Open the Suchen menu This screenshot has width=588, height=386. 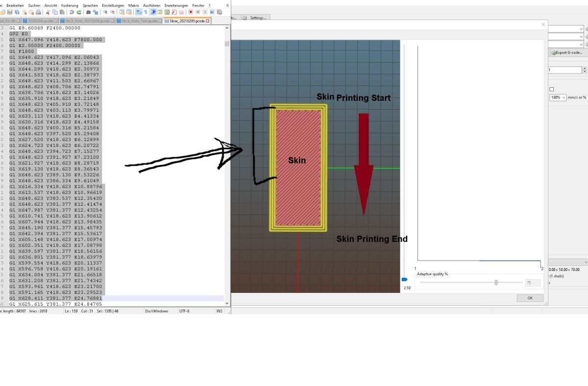[x=34, y=5]
